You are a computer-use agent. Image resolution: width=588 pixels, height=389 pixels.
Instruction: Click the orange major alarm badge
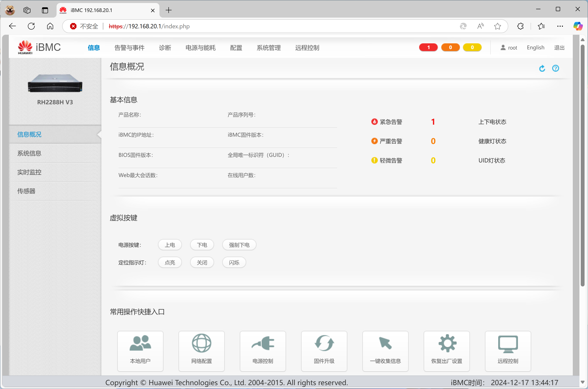pyautogui.click(x=450, y=47)
